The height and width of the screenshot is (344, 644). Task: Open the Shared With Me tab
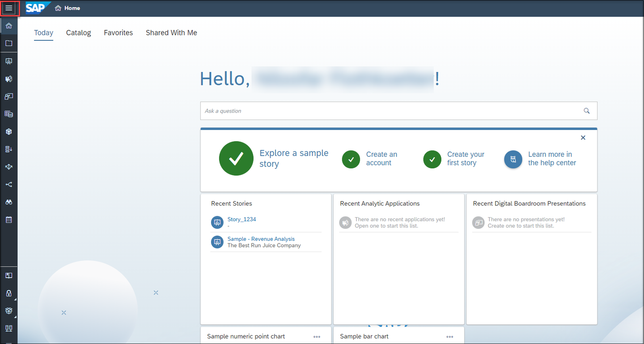(171, 33)
